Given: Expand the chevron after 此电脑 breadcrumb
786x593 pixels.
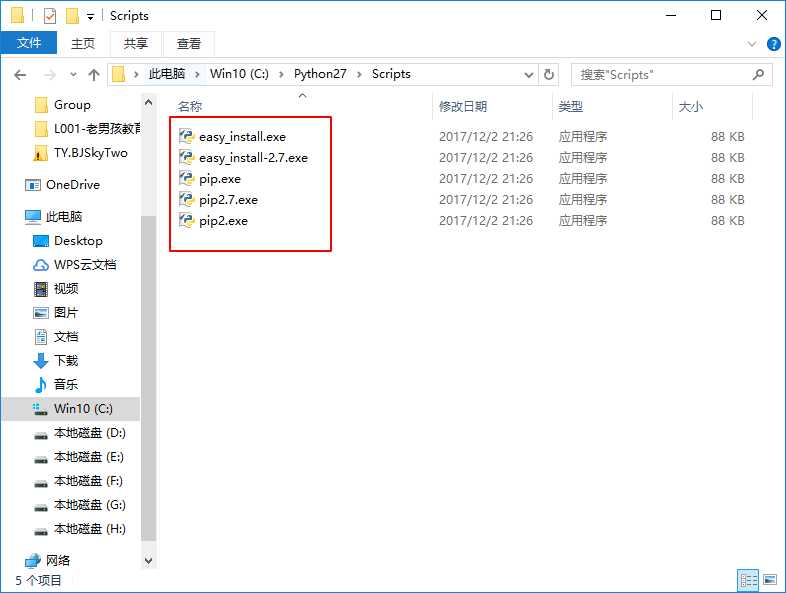Looking at the screenshot, I should coord(198,74).
